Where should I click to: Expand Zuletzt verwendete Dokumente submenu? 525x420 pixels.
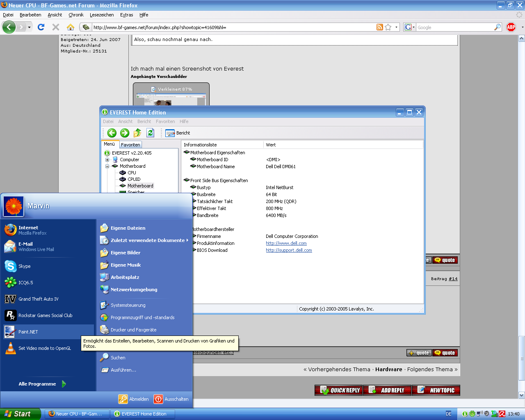[144, 240]
